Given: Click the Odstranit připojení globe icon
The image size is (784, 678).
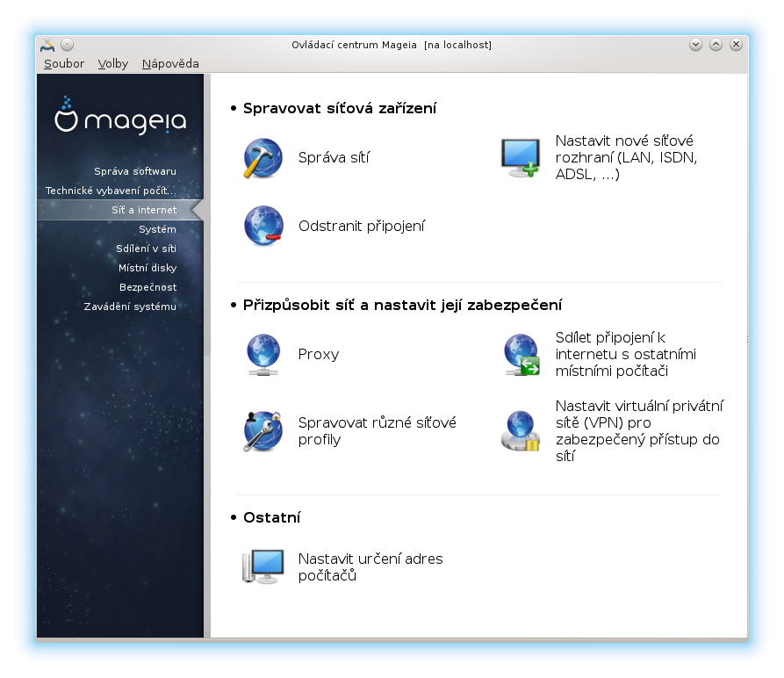Looking at the screenshot, I should click(x=263, y=227).
